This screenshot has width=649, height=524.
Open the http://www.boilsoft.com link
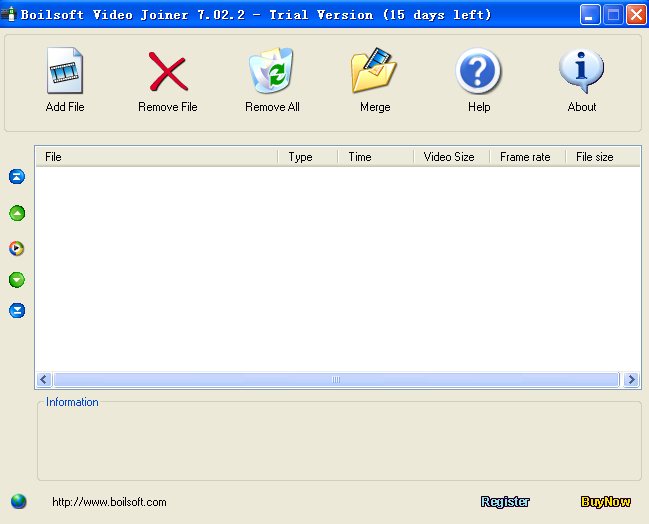tap(109, 502)
